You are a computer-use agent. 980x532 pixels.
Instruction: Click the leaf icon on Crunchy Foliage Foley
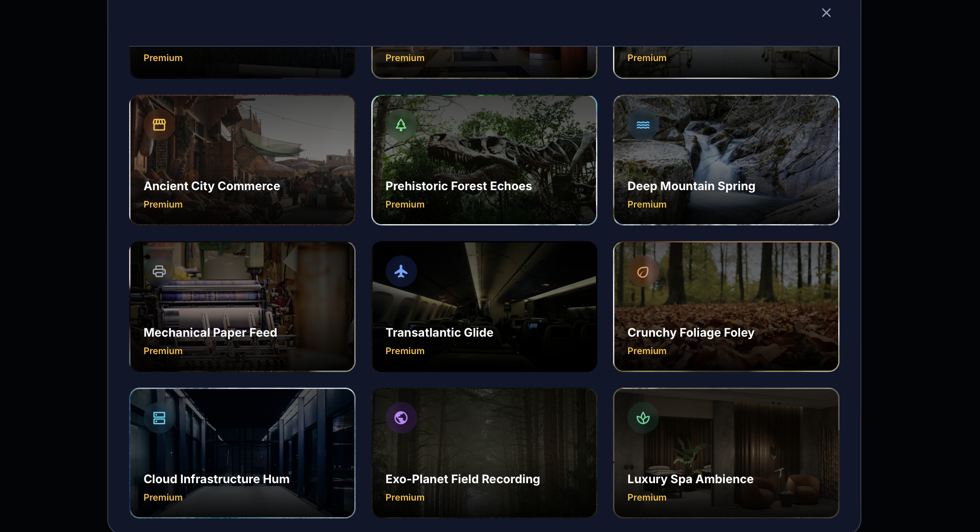pos(643,271)
